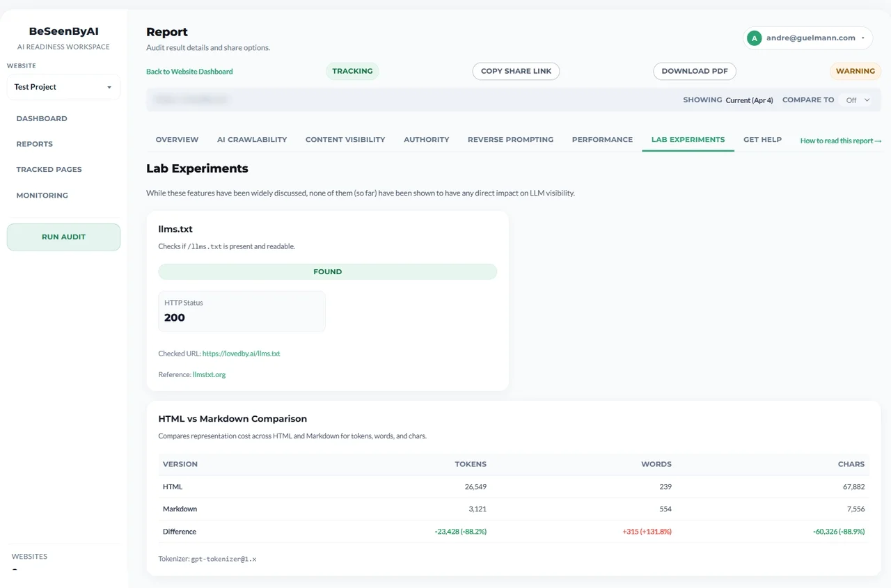
Task: Open the Dashboard sidebar item
Action: pyautogui.click(x=42, y=118)
